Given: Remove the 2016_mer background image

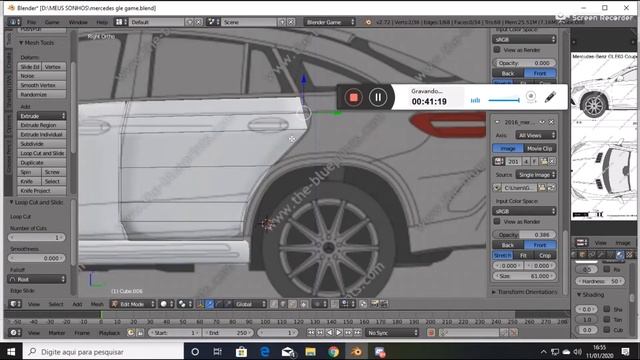Looking at the screenshot, I should [x=551, y=122].
